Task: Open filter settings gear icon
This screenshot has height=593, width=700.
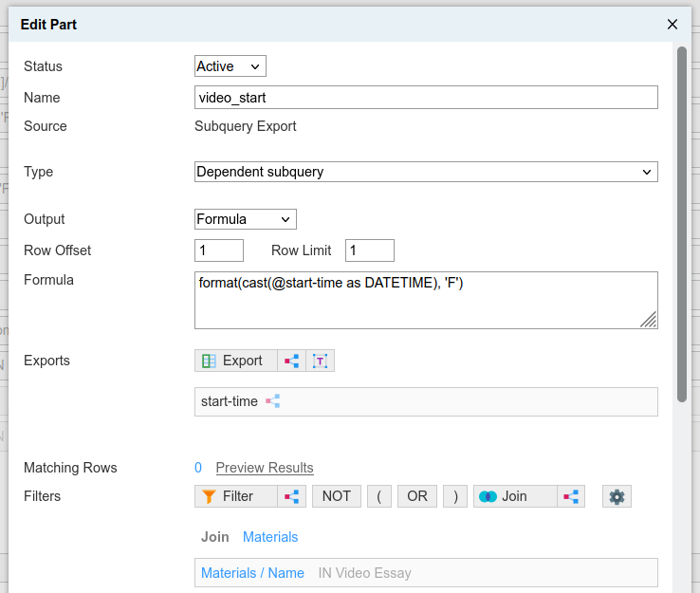Action: click(x=617, y=496)
